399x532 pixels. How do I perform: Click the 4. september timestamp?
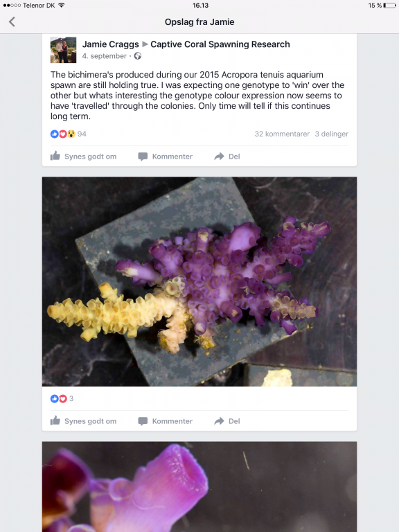pyautogui.click(x=104, y=56)
